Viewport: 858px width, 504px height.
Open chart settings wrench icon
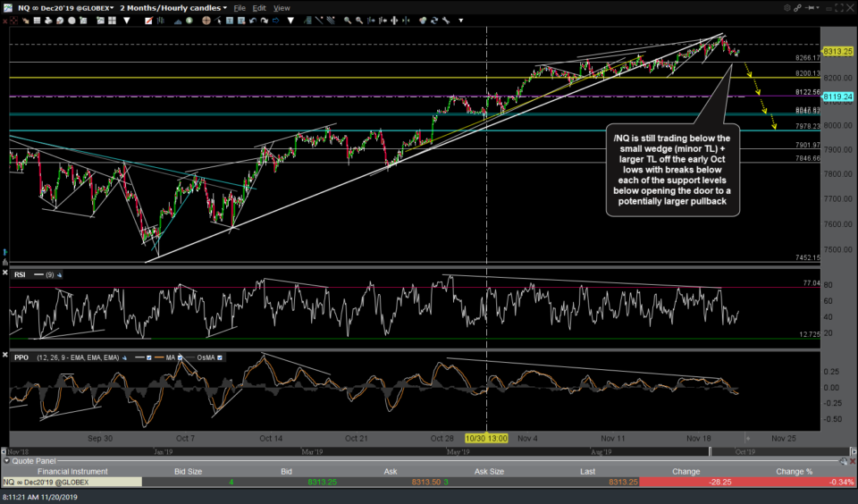446,21
